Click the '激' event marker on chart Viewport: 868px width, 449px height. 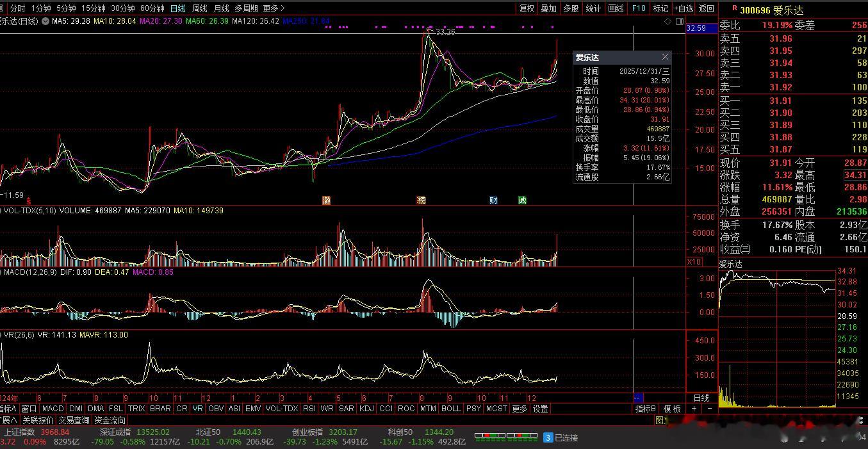326,200
